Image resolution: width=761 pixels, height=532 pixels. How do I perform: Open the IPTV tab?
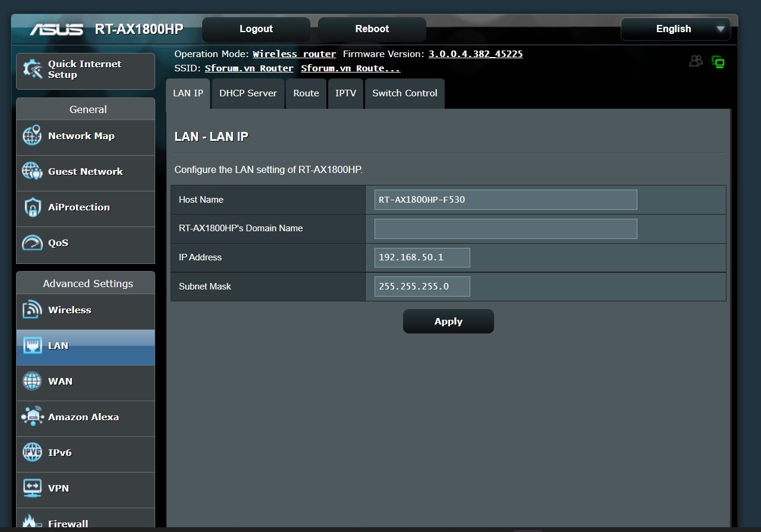[345, 93]
